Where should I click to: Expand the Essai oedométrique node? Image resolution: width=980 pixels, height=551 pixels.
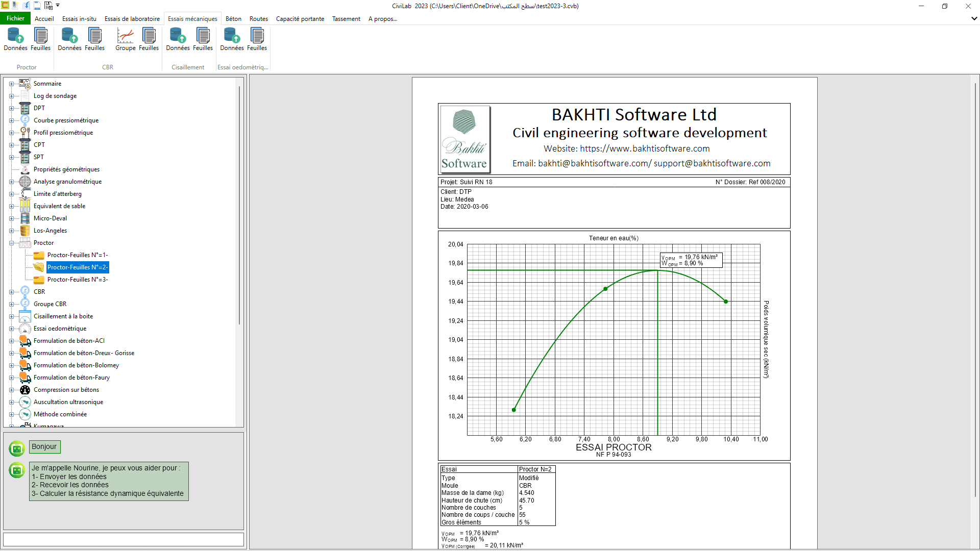coord(11,329)
